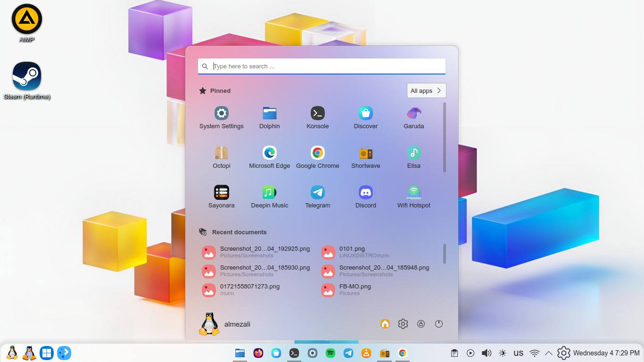
Task: Open recent file Screenshot_20…04_185948.png
Action: [x=376, y=271]
